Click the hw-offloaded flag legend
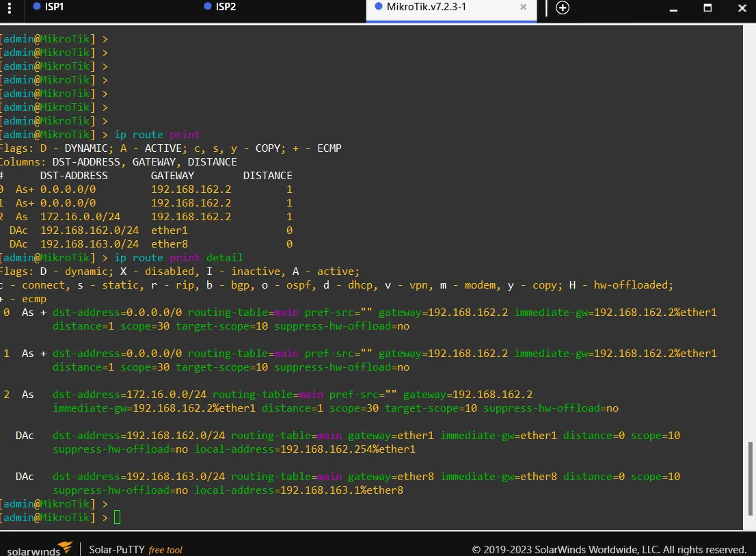 621,285
